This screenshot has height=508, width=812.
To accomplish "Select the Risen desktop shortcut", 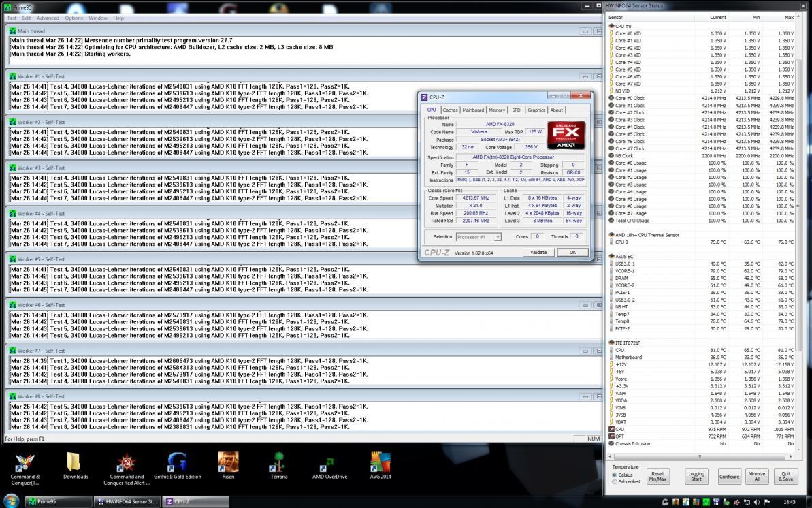I will pos(228,466).
